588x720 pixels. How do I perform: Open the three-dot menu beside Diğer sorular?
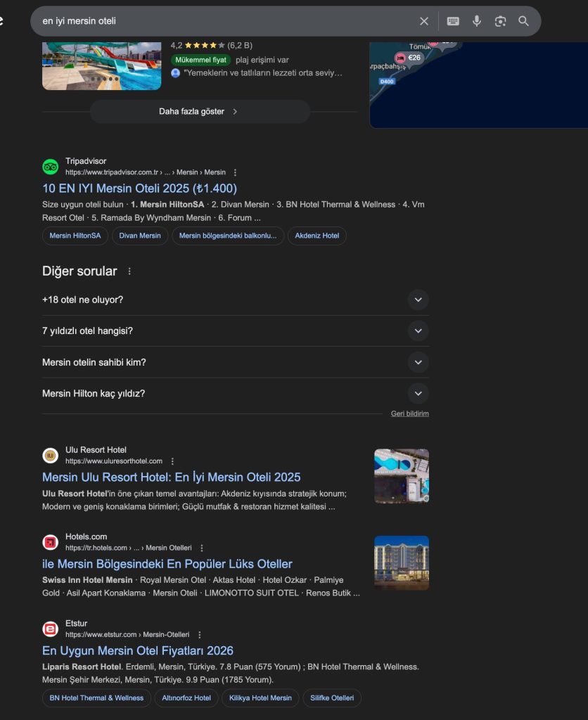pyautogui.click(x=129, y=271)
